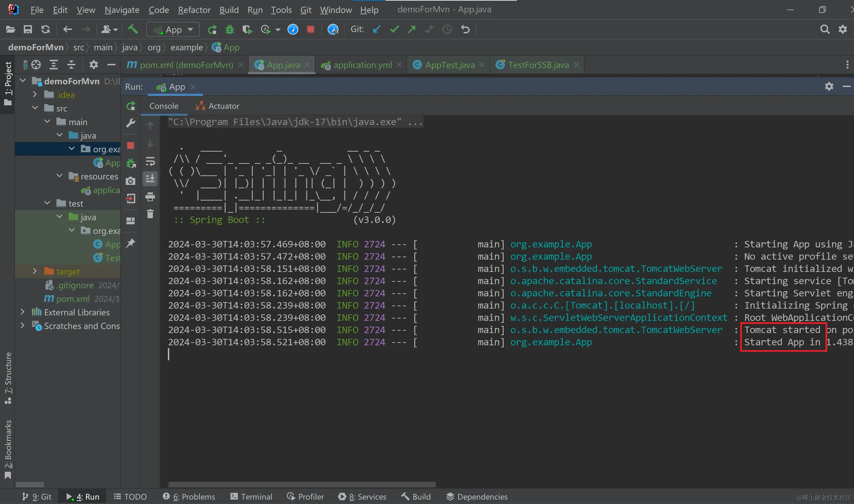Click the org.example.App link in first log line
This screenshot has width=854, height=504.
click(551, 244)
